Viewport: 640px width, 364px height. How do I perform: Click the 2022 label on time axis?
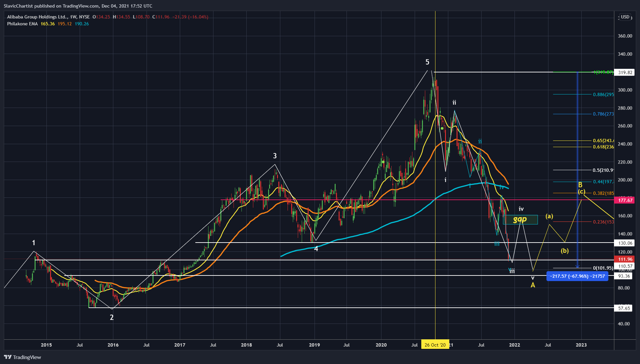click(515, 345)
